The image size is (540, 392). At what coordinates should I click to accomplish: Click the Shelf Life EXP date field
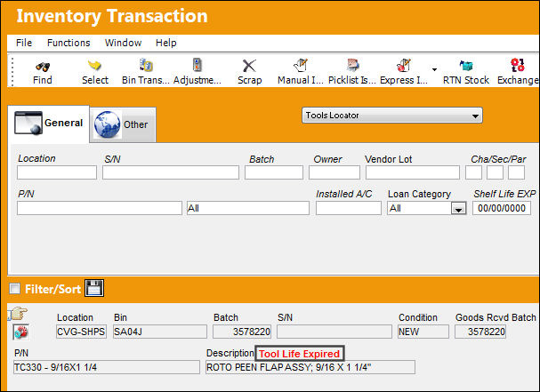502,208
